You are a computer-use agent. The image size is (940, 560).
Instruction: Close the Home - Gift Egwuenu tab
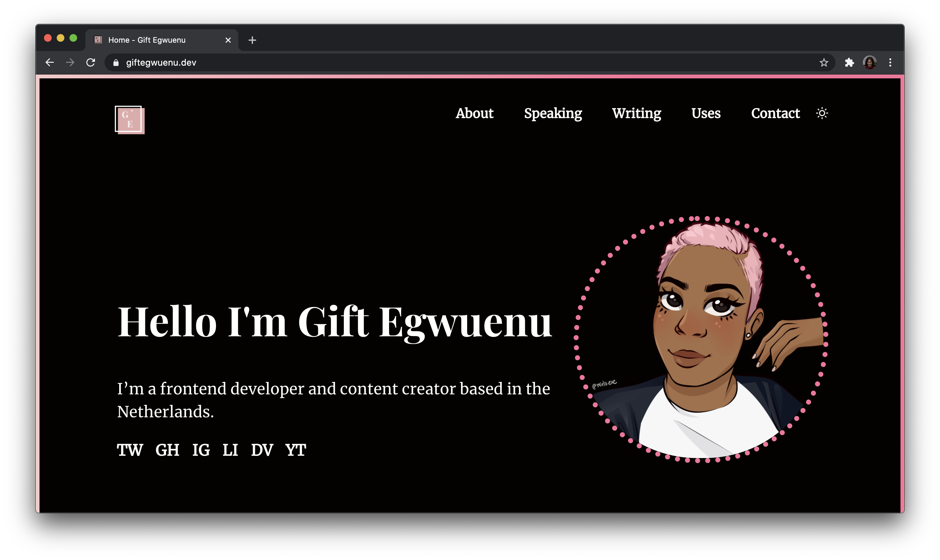(228, 40)
